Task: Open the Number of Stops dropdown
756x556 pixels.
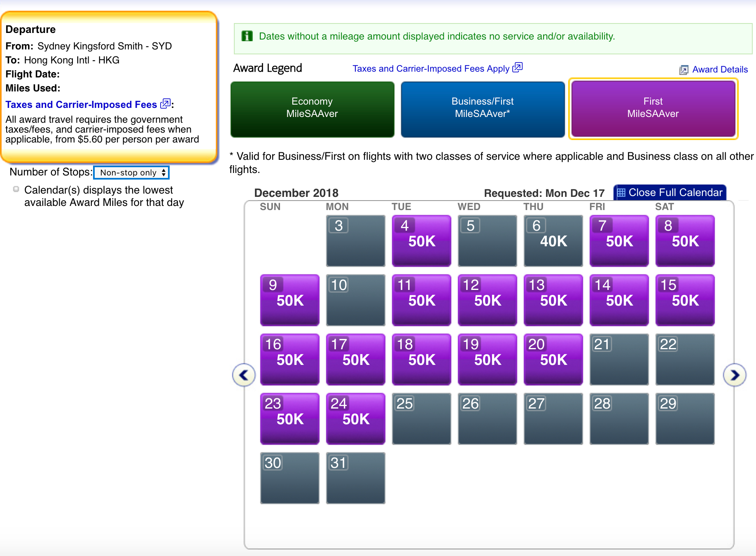Action: [131, 173]
